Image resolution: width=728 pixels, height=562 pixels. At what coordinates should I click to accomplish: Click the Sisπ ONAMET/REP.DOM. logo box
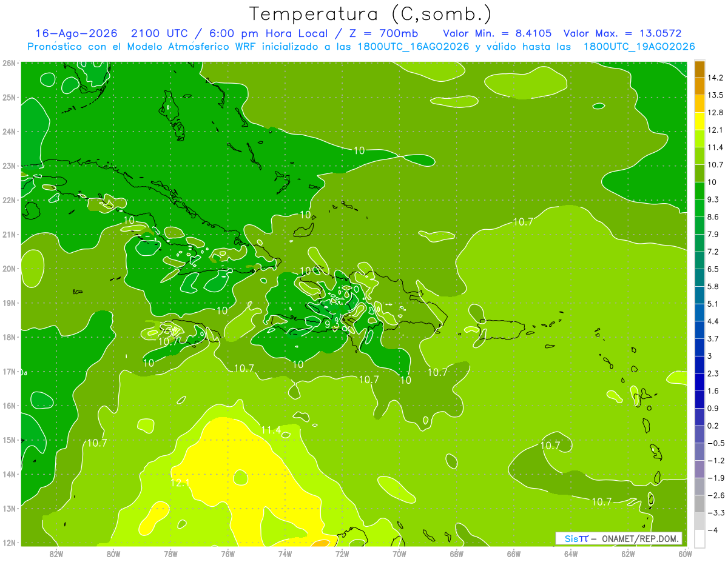pos(619,538)
